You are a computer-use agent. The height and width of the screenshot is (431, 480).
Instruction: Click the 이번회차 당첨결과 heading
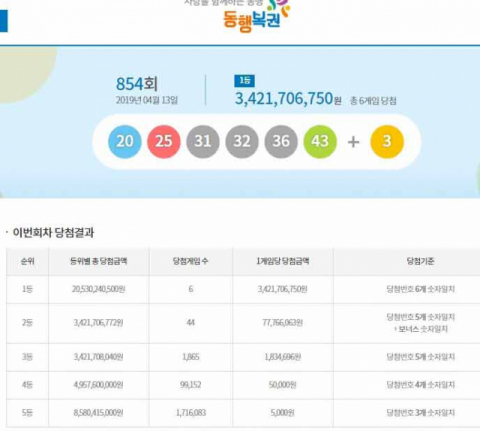pos(53,232)
